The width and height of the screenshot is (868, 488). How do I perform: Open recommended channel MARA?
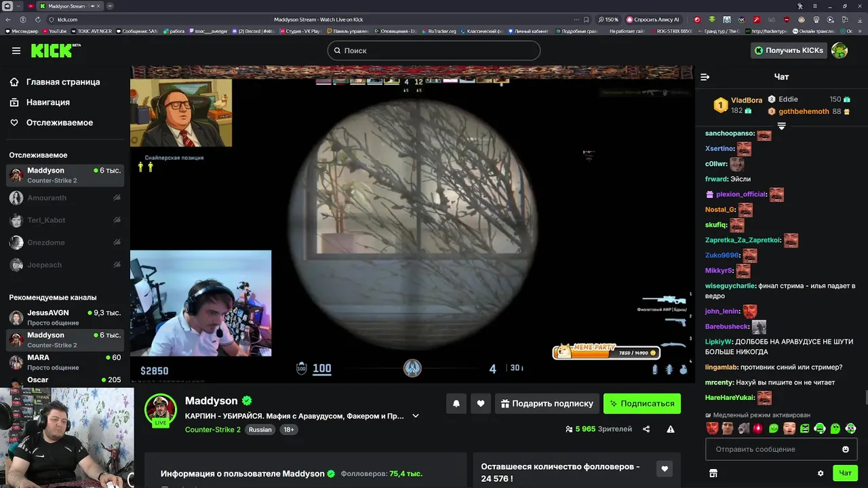(65, 362)
